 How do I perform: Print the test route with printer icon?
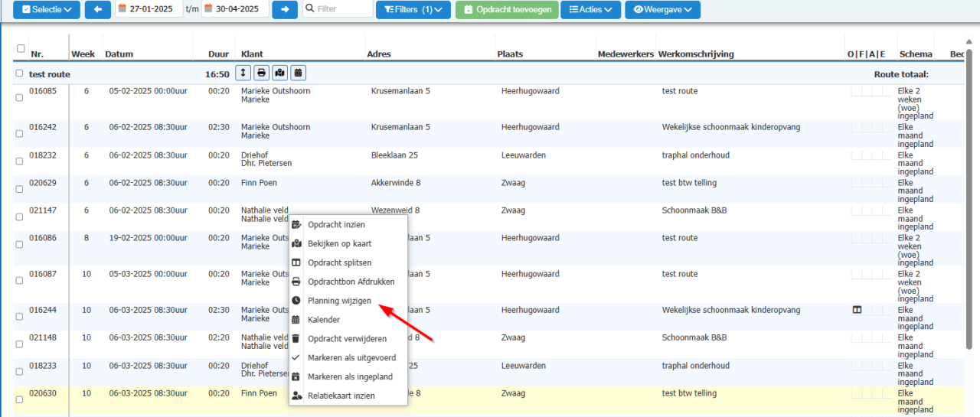261,73
